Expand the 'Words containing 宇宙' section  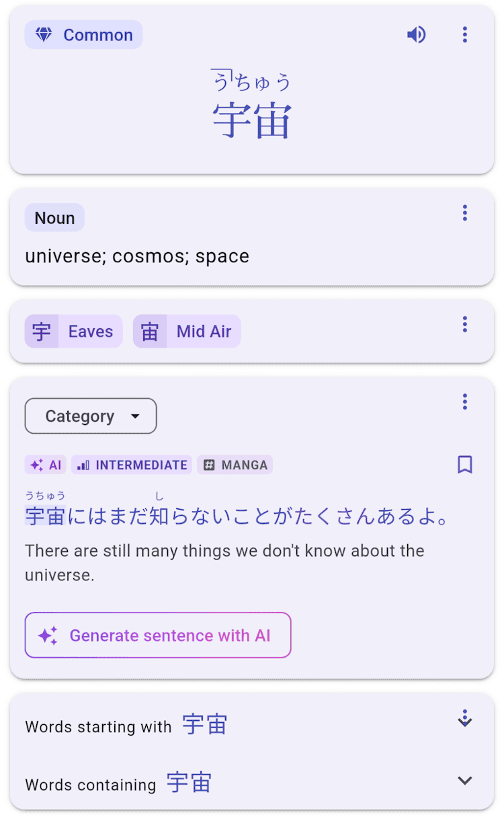[x=464, y=781]
